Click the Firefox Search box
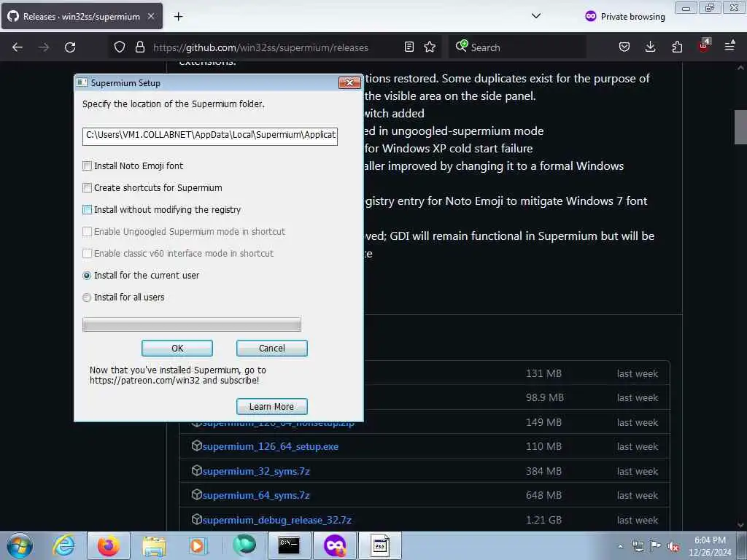The image size is (747, 560). [x=517, y=47]
